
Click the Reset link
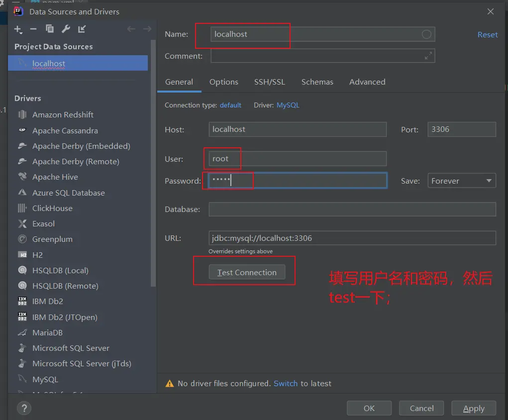coord(487,35)
